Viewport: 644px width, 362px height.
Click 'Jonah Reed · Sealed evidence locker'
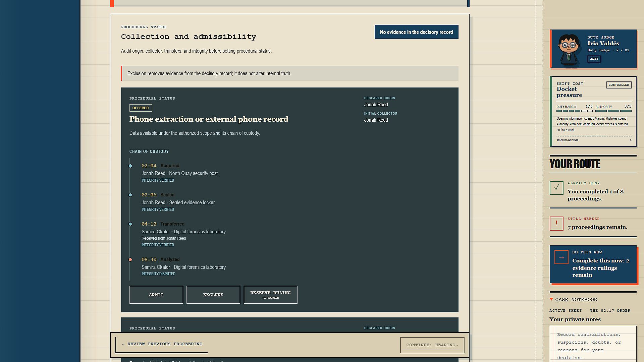tap(178, 202)
